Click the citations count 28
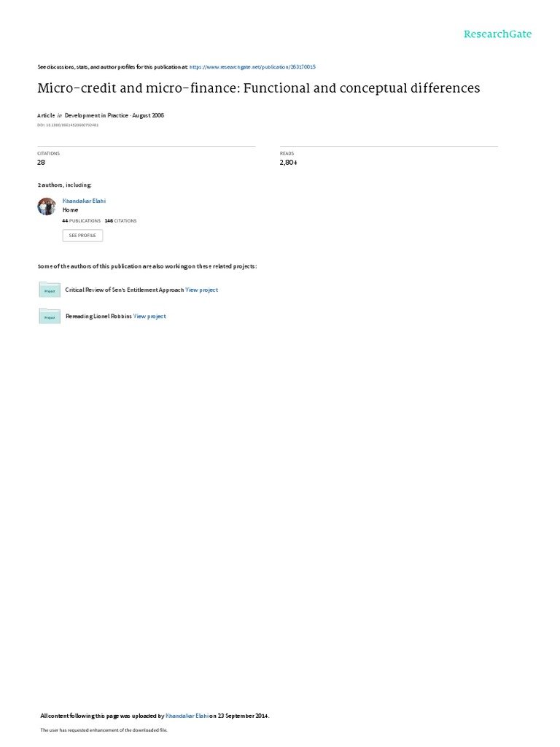This screenshot has width=560, height=747. (x=42, y=163)
